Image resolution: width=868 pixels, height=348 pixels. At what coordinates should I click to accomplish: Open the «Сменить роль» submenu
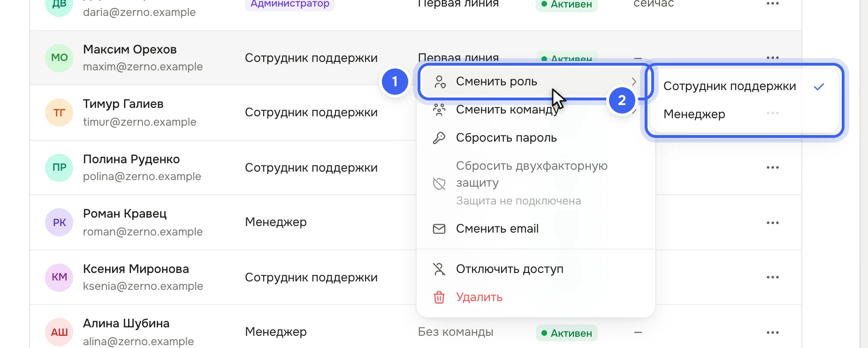[535, 82]
